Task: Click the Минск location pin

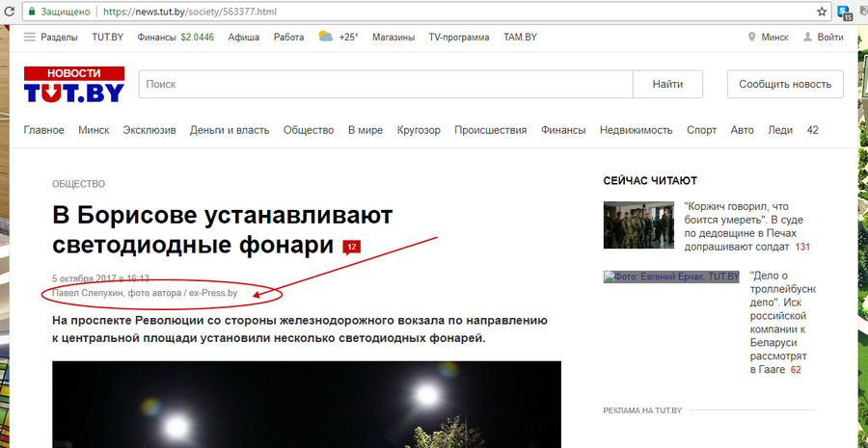Action: (752, 37)
